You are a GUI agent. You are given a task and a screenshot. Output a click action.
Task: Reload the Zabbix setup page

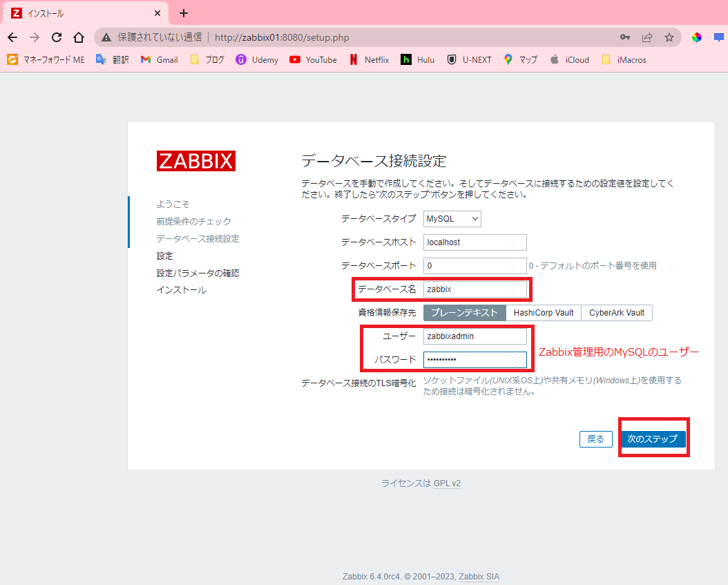[x=57, y=37]
